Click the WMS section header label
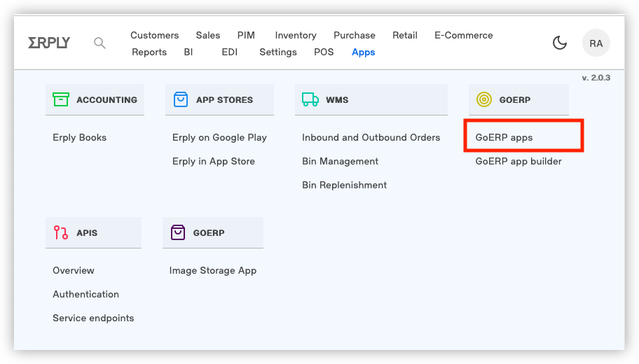639x364 pixels. [x=337, y=100]
